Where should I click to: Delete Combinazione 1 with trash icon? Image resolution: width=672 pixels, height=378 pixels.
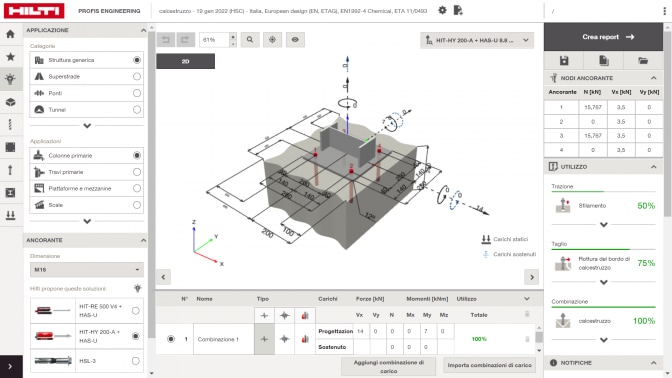(527, 339)
